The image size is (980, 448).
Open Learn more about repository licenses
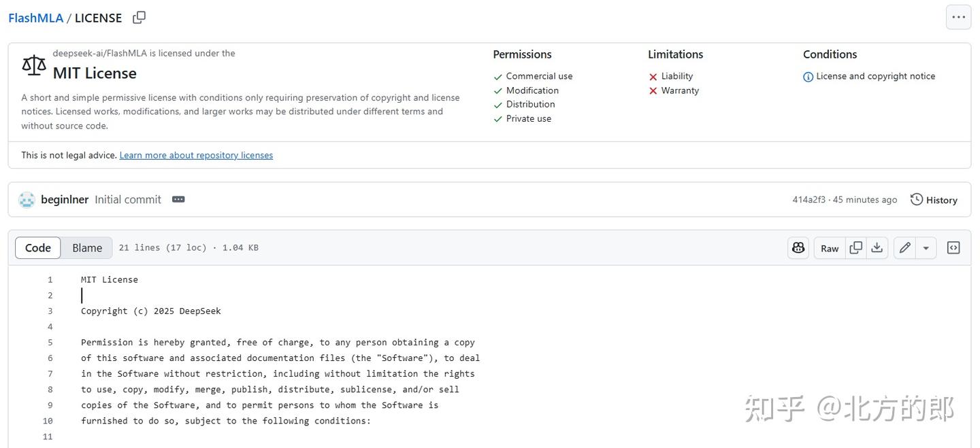pyautogui.click(x=196, y=156)
